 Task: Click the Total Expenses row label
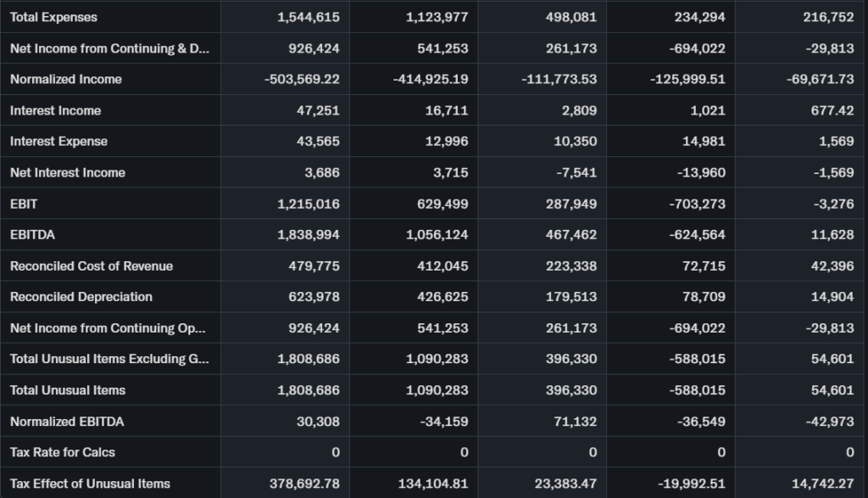coord(53,17)
